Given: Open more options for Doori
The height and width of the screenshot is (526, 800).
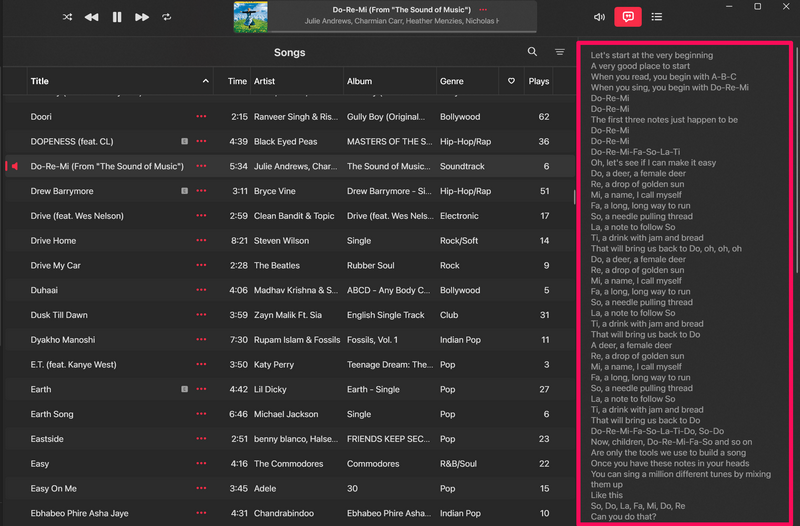Looking at the screenshot, I should pyautogui.click(x=201, y=117).
